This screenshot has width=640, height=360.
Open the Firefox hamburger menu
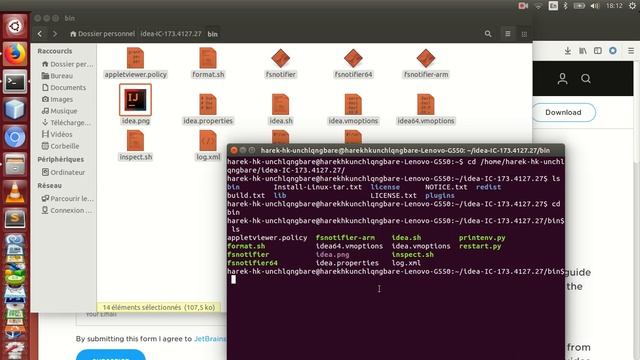click(631, 51)
